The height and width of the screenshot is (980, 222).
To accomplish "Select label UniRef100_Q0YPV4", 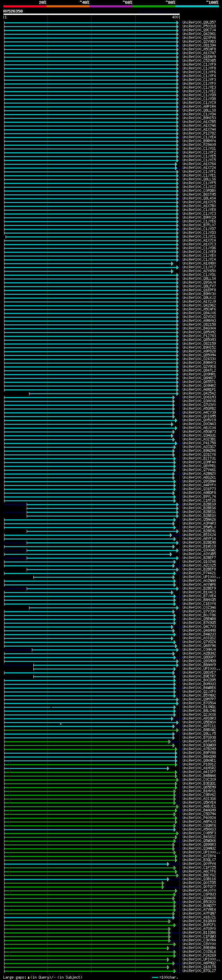I will point(199,864).
